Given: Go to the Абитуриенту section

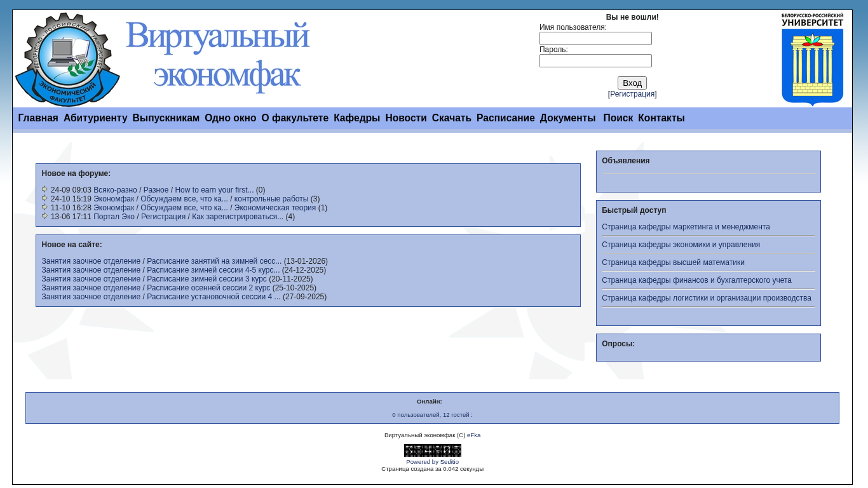Looking at the screenshot, I should [x=95, y=118].
